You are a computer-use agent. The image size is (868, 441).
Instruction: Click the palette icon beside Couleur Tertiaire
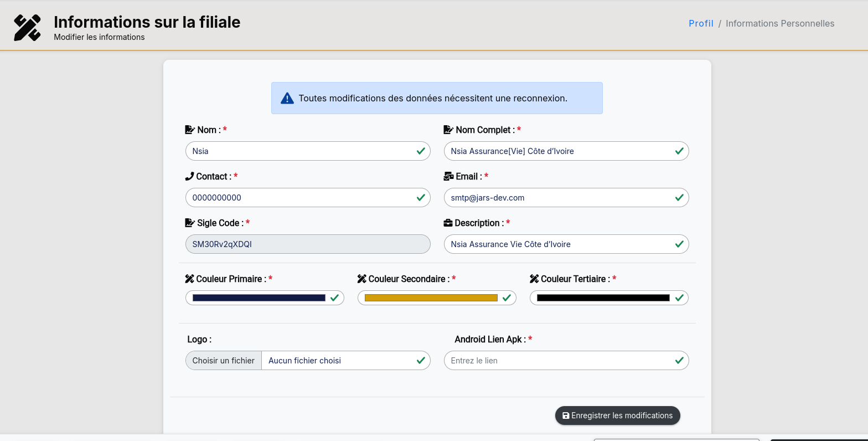coord(534,279)
